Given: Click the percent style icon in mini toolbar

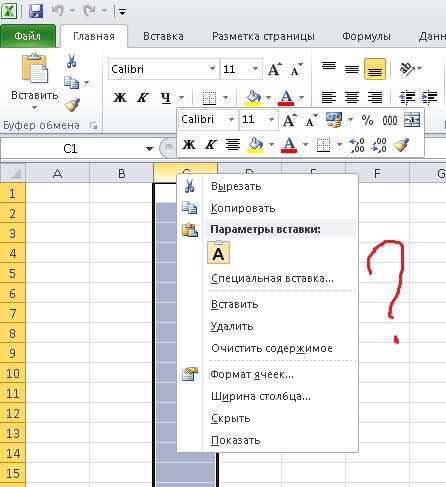Looking at the screenshot, I should (x=367, y=120).
